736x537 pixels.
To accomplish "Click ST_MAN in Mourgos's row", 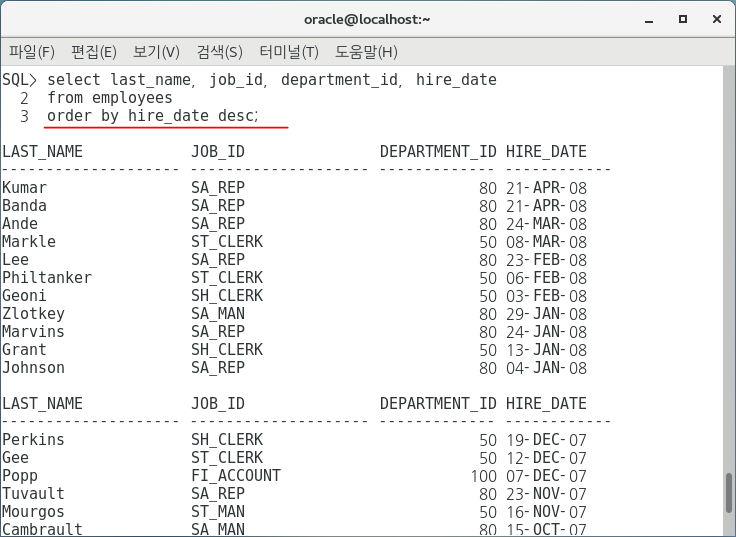I will pyautogui.click(x=218, y=512).
